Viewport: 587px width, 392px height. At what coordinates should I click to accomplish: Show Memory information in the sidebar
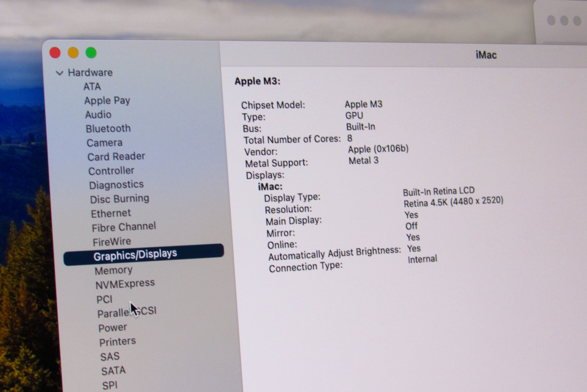point(114,270)
